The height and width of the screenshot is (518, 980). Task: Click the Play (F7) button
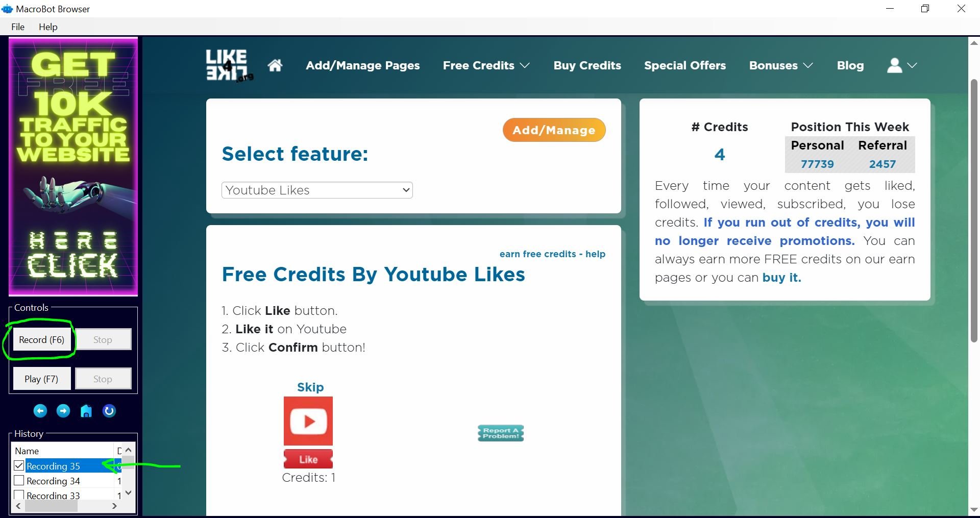[x=42, y=379]
